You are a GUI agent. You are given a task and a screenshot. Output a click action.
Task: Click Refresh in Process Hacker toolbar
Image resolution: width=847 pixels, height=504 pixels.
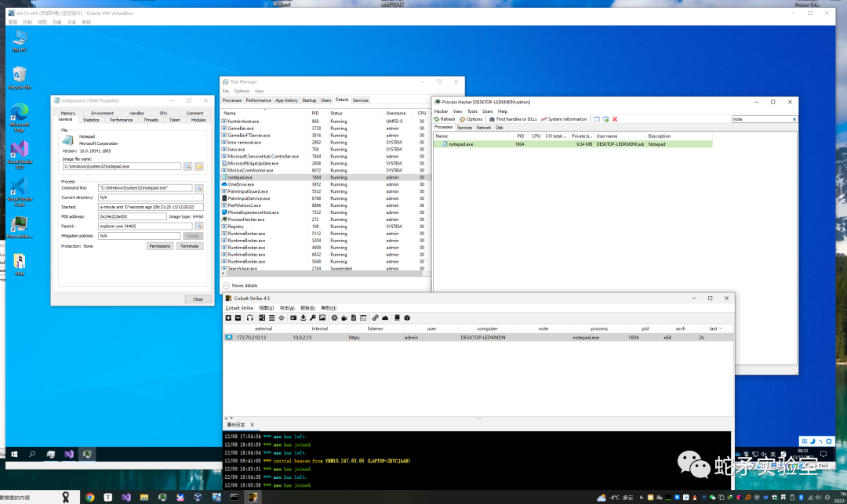click(445, 119)
